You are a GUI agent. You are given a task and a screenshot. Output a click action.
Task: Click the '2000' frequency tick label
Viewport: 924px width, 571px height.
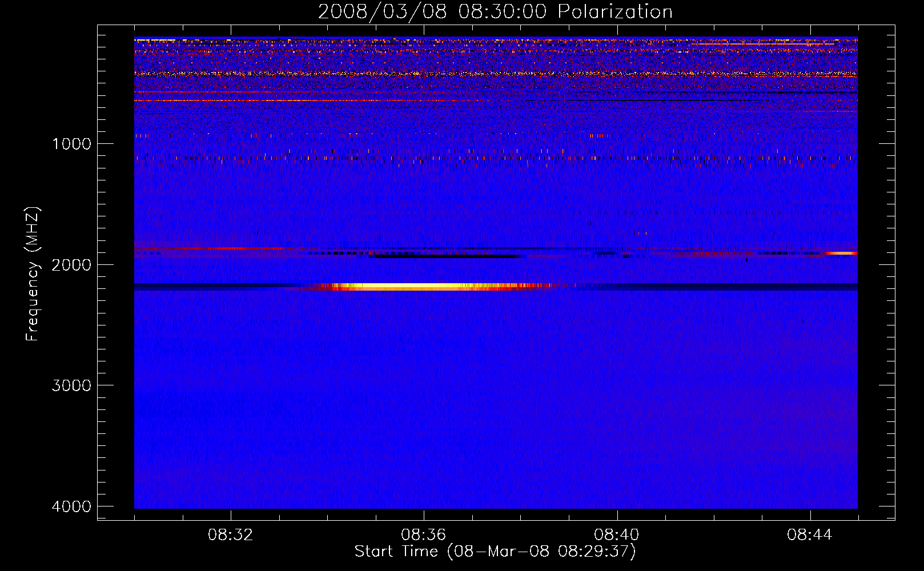tap(71, 264)
